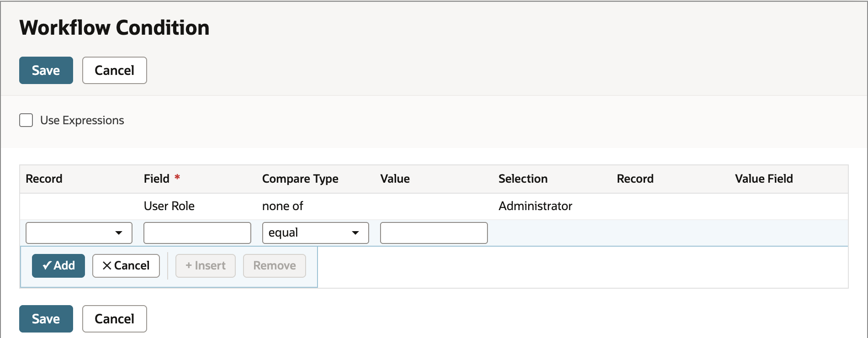Click the empty Field input box
The width and height of the screenshot is (868, 338).
coord(197,233)
